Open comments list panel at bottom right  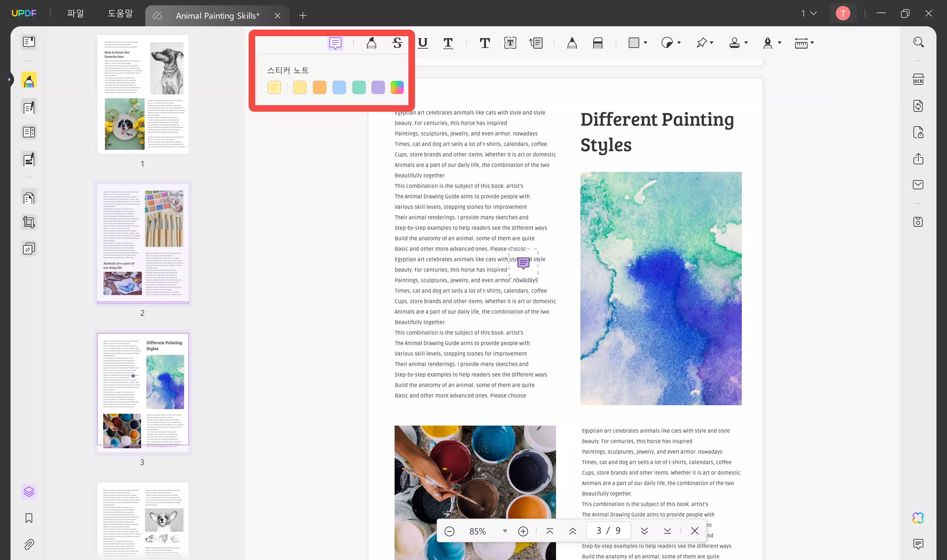918,544
